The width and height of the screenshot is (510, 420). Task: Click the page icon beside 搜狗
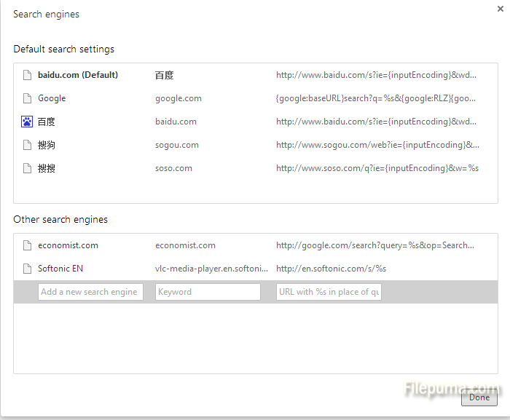[x=27, y=145]
